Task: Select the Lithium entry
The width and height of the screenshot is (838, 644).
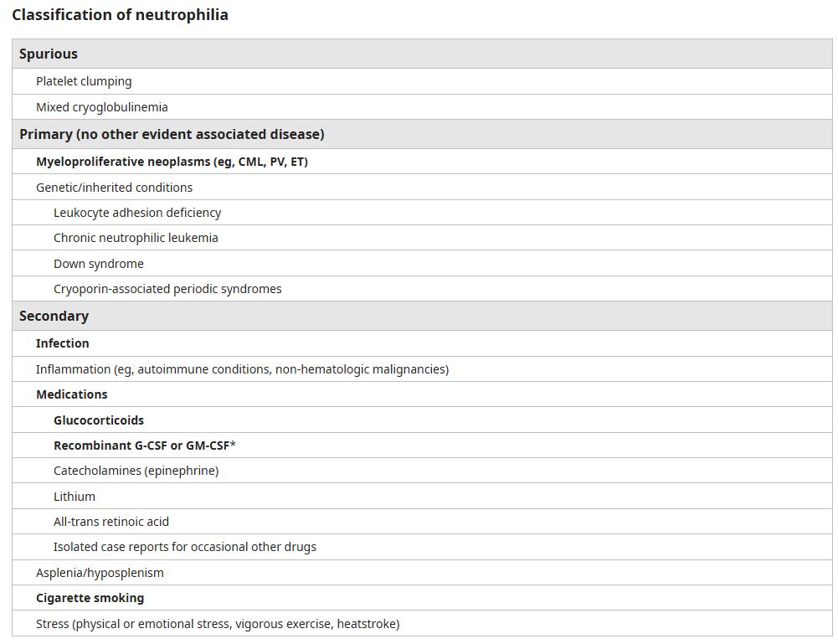Action: [75, 497]
